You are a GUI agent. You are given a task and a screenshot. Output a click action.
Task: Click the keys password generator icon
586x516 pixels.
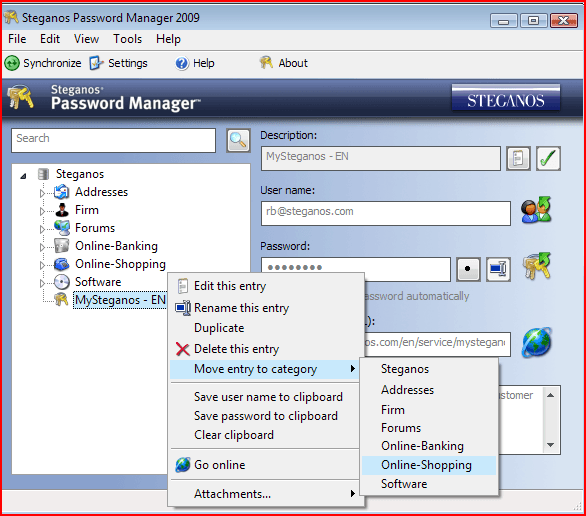point(537,266)
